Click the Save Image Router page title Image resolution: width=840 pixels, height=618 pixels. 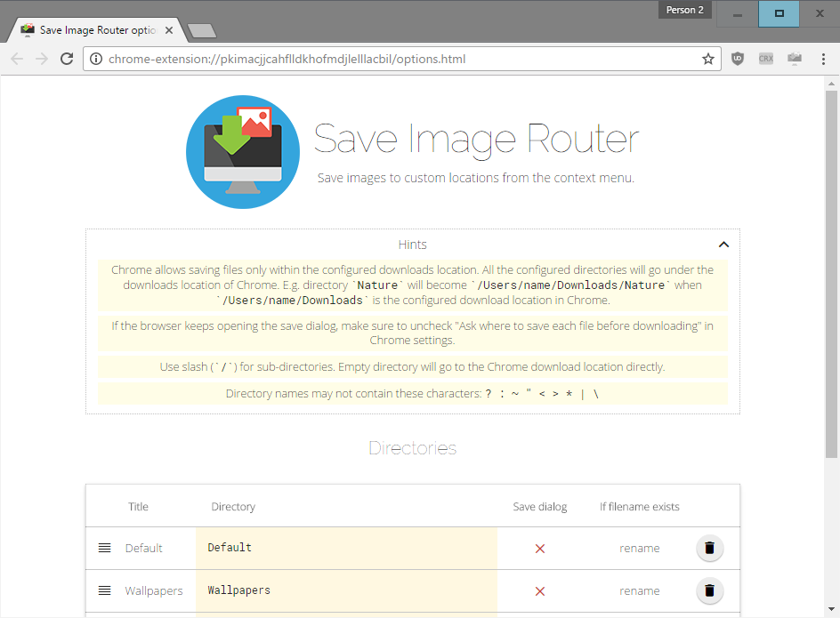click(476, 140)
